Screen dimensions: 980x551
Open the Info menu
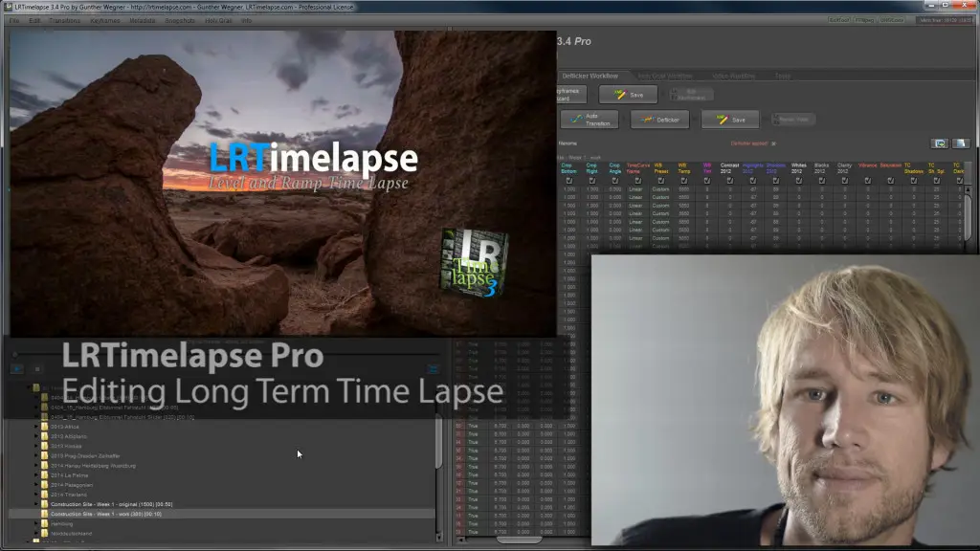[x=246, y=21]
